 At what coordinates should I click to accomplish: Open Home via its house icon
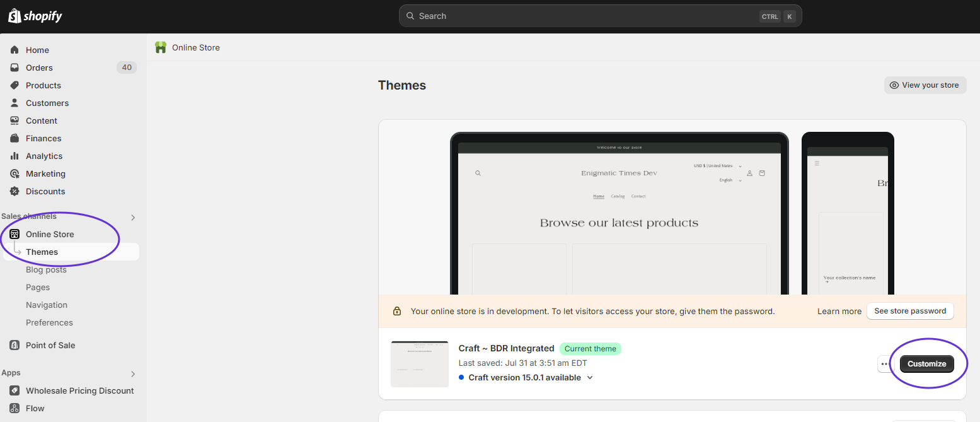click(14, 50)
